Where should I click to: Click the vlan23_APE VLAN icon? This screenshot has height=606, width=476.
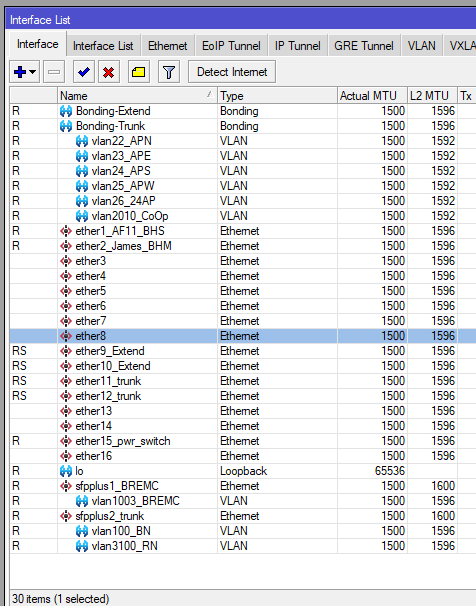[x=82, y=156]
